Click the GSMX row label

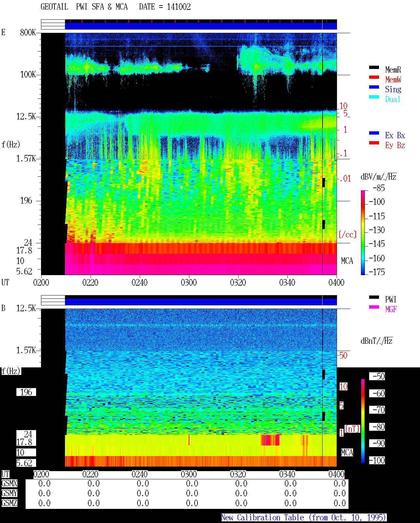pyautogui.click(x=9, y=483)
